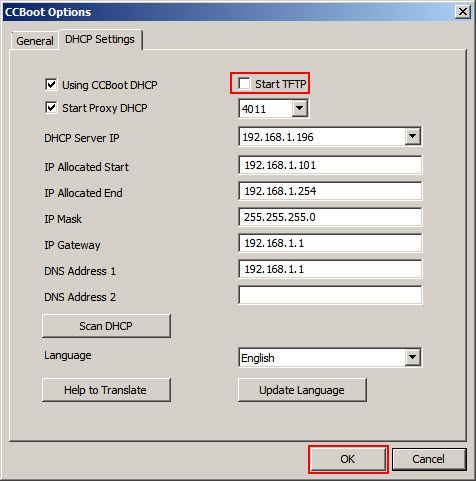Screen dimensions: 476x481
Task: Uncheck the Using CCBoot DHCP checkbox
Action: [51, 84]
